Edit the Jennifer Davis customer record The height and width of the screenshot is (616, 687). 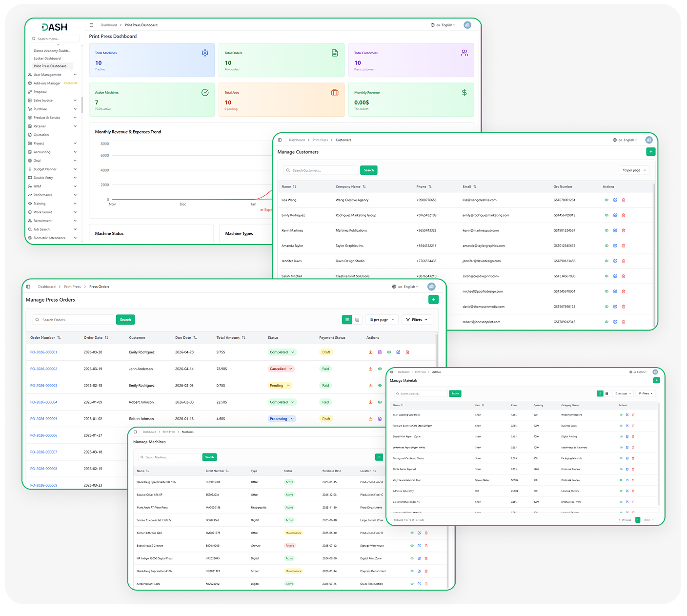[x=615, y=261]
